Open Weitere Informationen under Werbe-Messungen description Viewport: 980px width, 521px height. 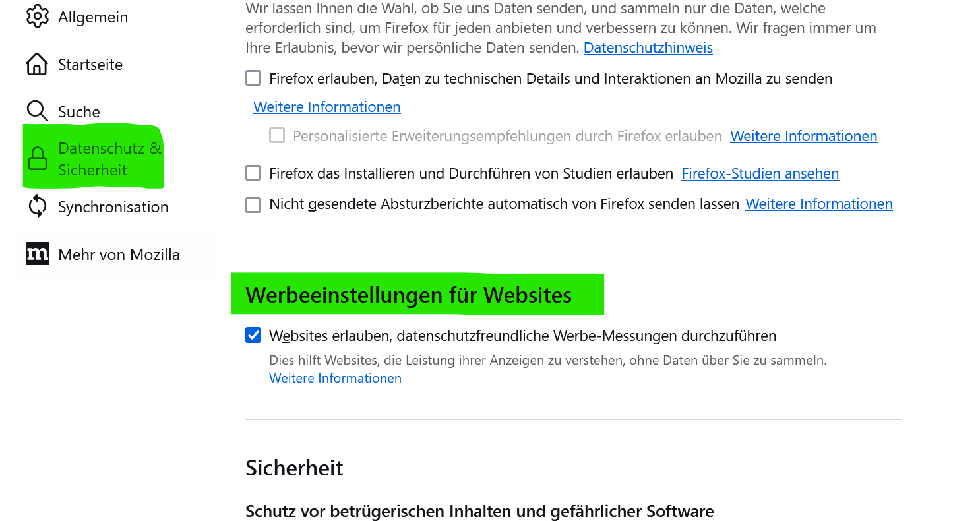335,378
